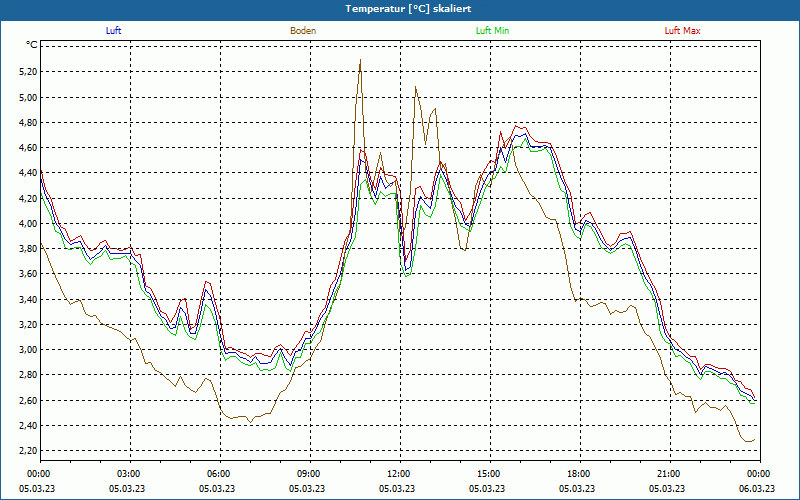Click the 4,00 y-axis value
This screenshot has width=800, height=500.
point(29,223)
